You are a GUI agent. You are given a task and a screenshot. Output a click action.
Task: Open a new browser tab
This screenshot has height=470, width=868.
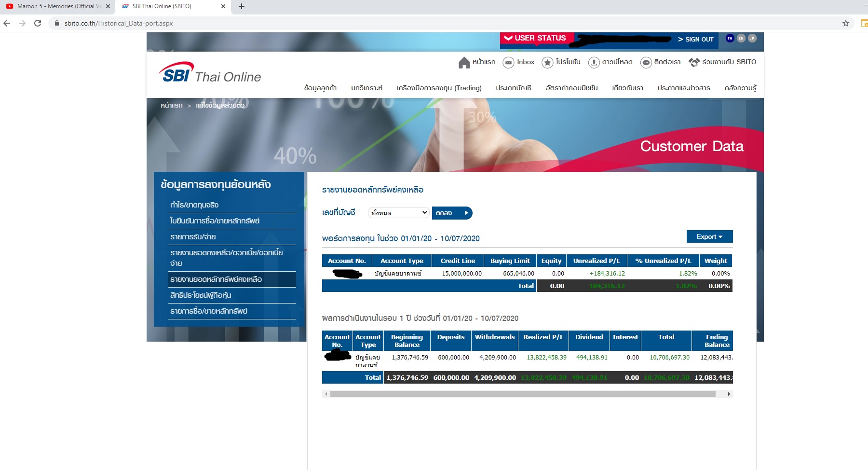pyautogui.click(x=242, y=6)
